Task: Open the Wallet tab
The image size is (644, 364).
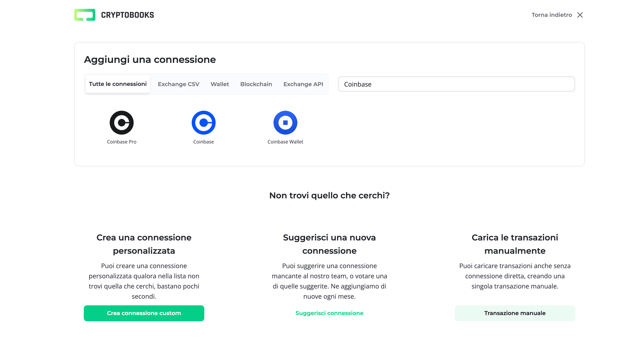Action: pos(220,84)
